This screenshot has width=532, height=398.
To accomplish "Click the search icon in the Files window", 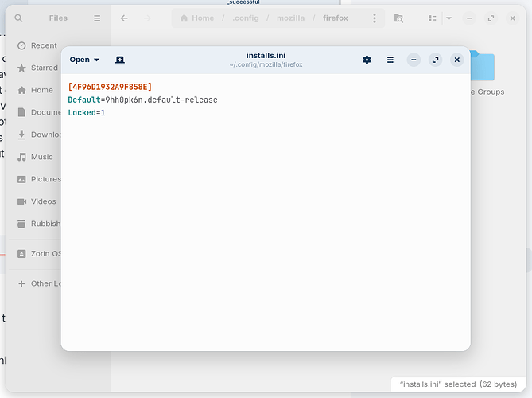I will 18,18.
